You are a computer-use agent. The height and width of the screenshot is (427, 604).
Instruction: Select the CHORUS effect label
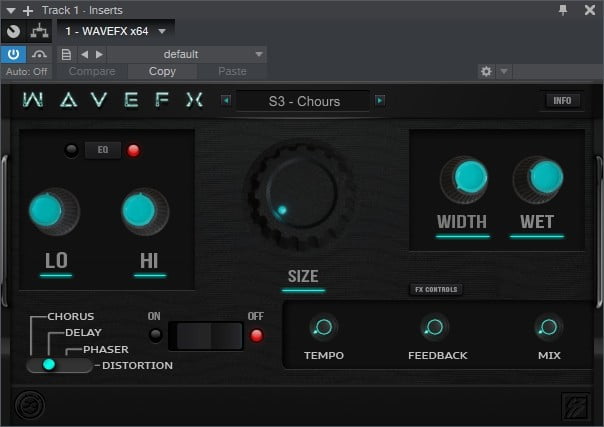tap(70, 316)
